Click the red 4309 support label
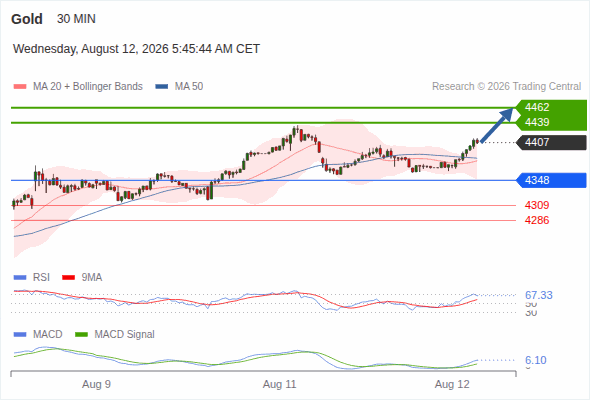 coord(537,205)
